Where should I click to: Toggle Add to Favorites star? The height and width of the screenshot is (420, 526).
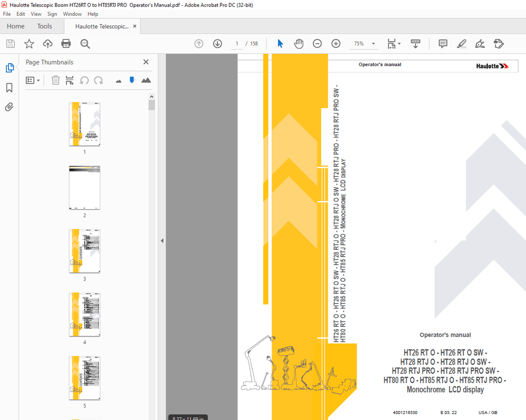coord(29,43)
